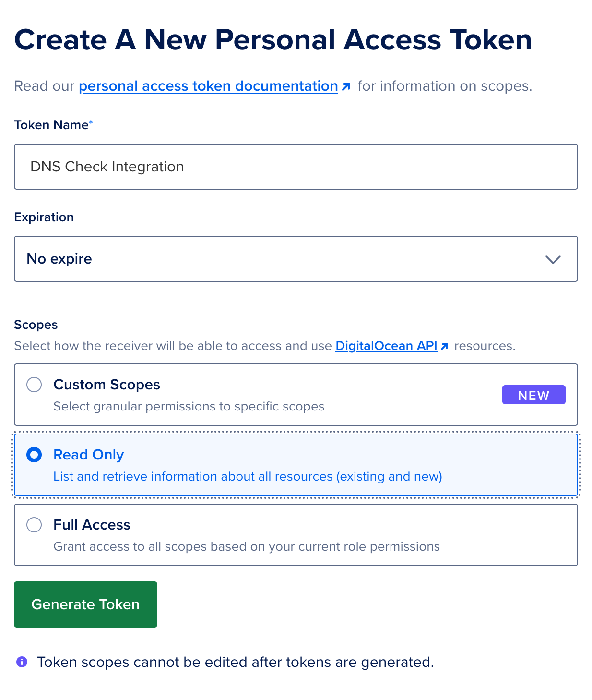592x700 pixels.
Task: Select the Full Access radio button
Action: click(34, 525)
